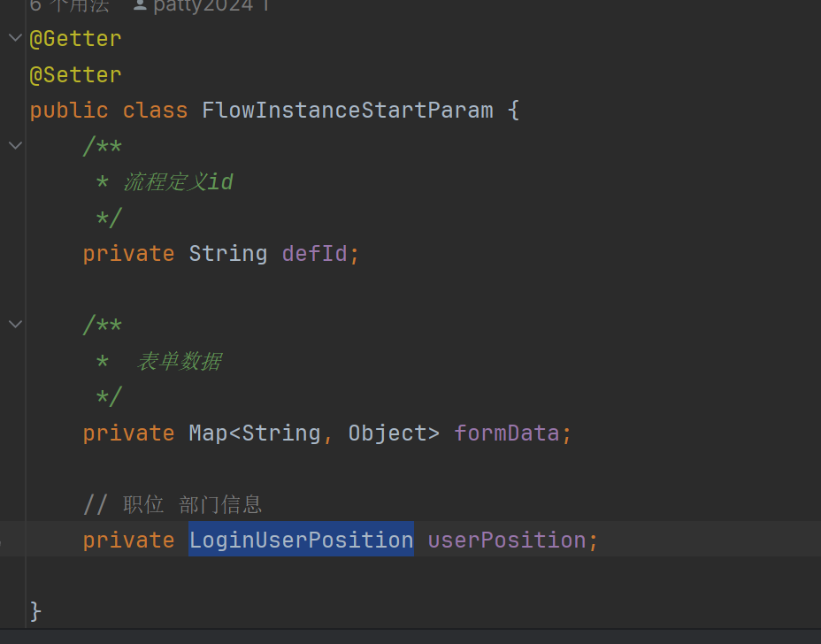Click the formData field name
This screenshot has width=821, height=644.
click(x=506, y=433)
